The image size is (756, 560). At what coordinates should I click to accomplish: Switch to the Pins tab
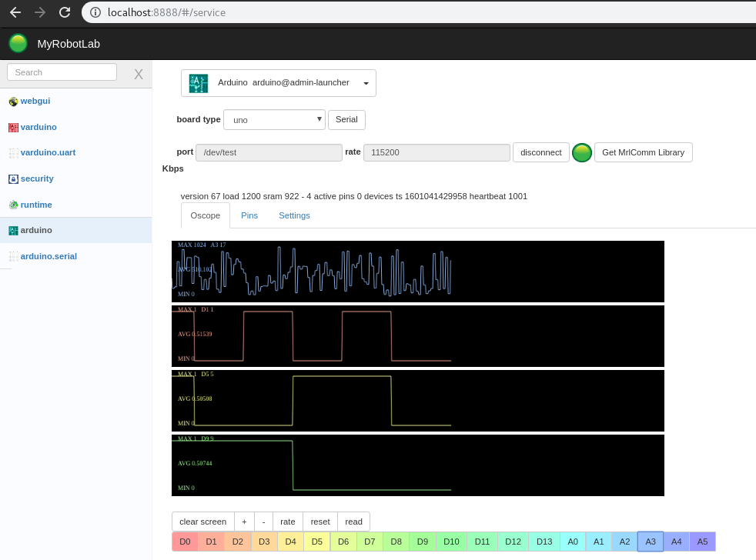point(249,215)
